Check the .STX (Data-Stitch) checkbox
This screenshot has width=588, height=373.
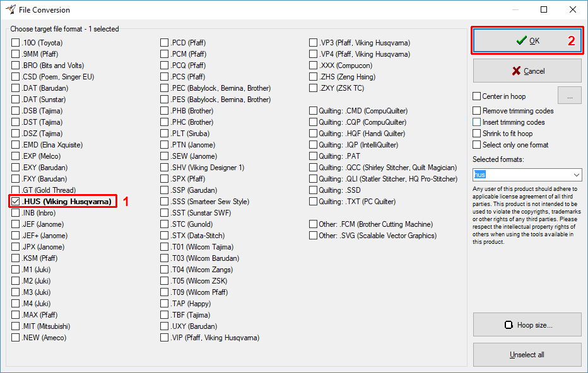pos(164,236)
